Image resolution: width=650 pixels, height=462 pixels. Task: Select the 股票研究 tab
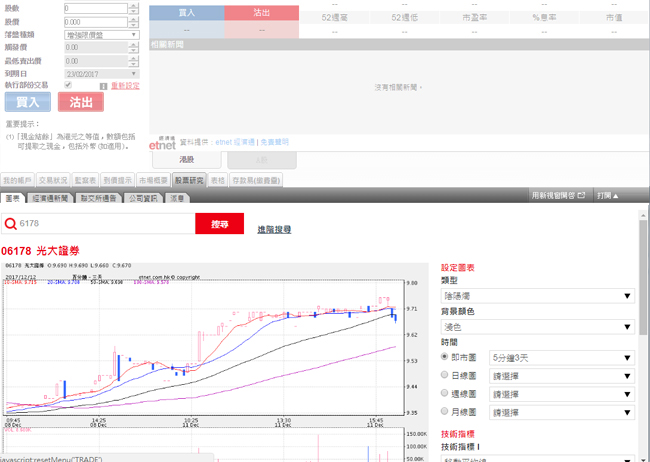189,180
